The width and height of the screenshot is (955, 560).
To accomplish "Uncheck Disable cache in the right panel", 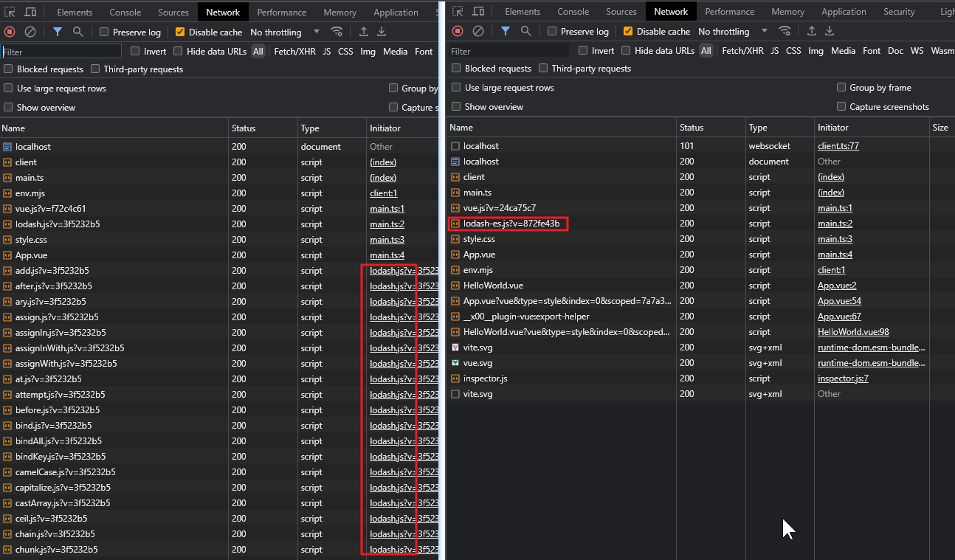I will [628, 32].
